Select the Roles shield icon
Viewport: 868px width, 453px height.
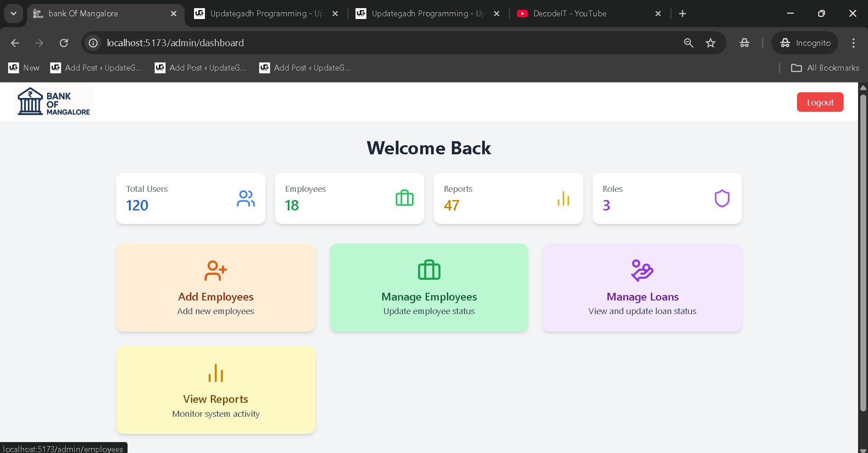click(x=721, y=198)
